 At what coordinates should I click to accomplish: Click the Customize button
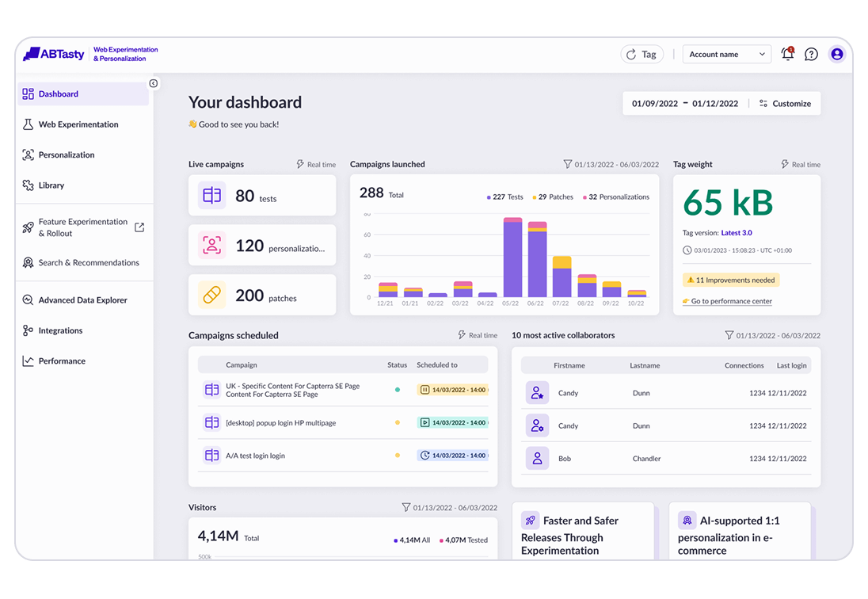(x=785, y=104)
